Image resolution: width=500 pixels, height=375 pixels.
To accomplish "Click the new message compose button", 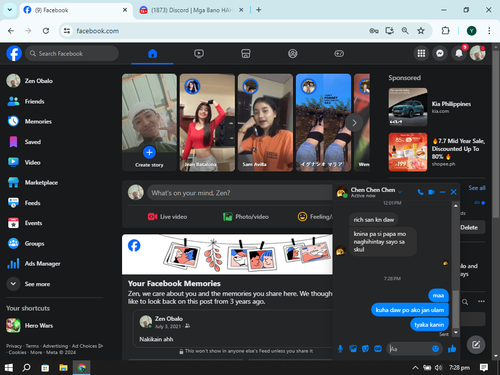I will point(476,344).
